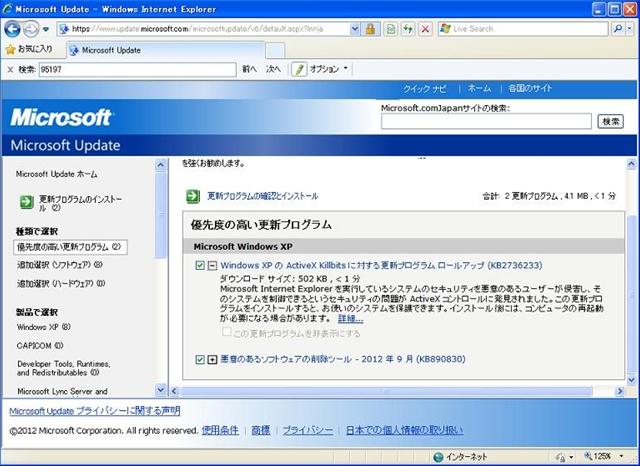Click the find bar field containing 95197
The width and height of the screenshot is (640, 466).
(x=138, y=69)
